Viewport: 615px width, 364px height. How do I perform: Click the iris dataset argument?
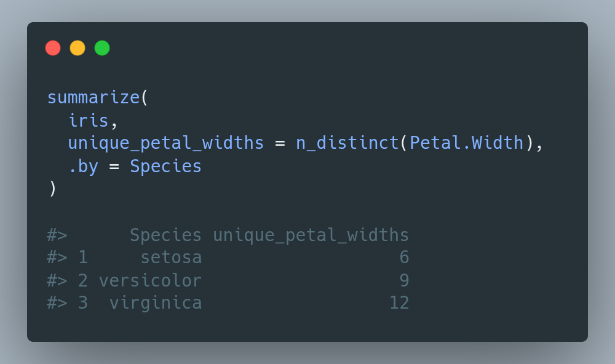(89, 121)
